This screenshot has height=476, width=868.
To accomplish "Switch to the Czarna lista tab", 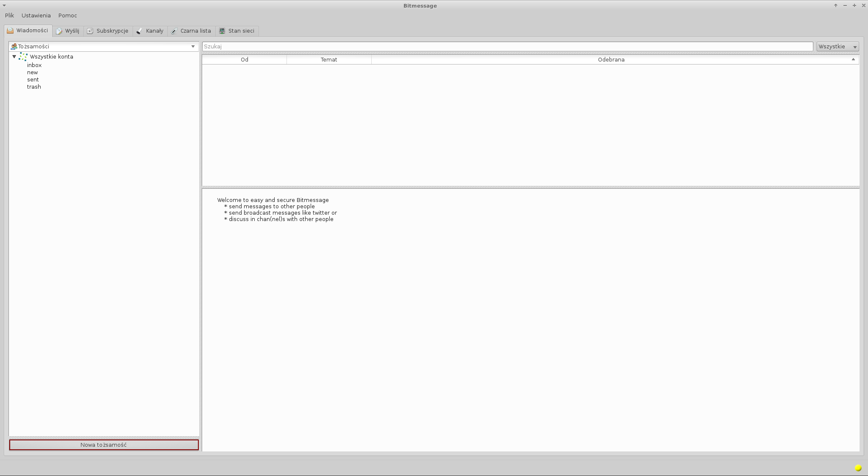I will (x=191, y=31).
